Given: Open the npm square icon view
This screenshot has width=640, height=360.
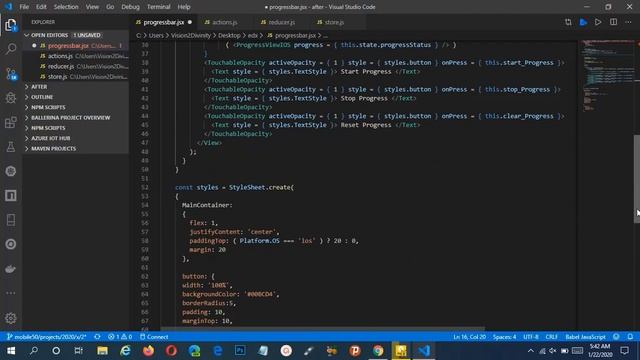Looking at the screenshot, I should pos(11,196).
